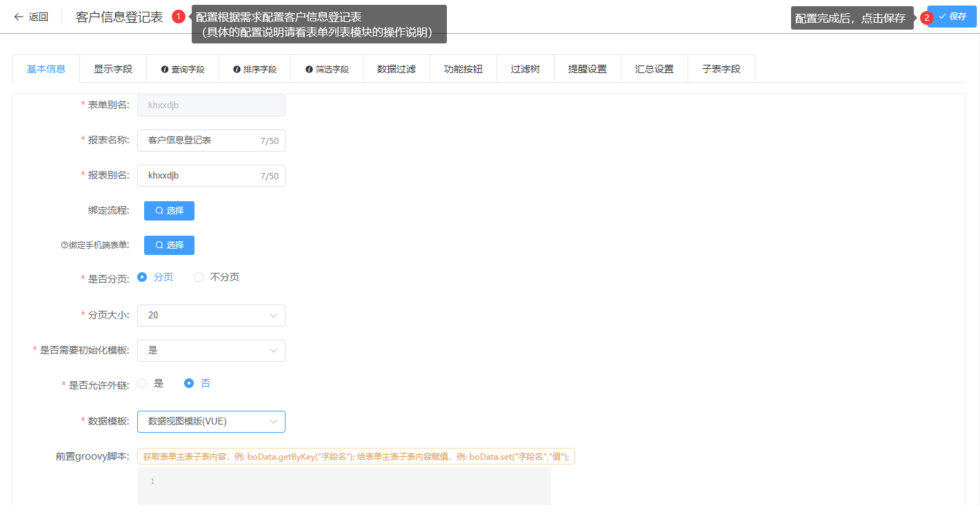Click the help icon beside 绑定手机端表单
The height and width of the screenshot is (512, 980).
click(x=65, y=245)
